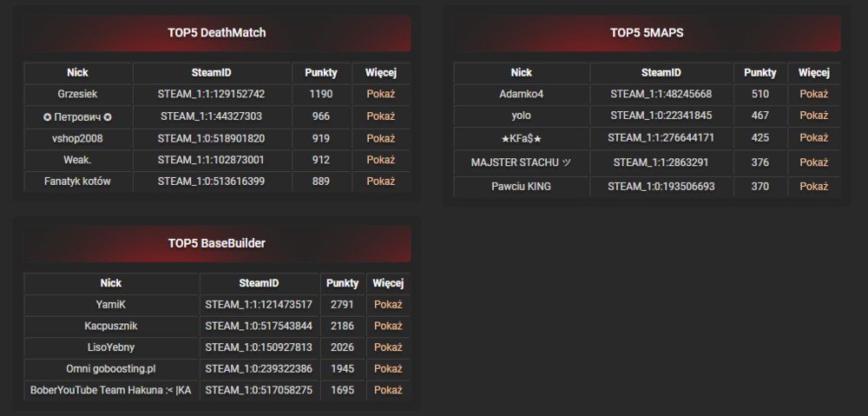Select the nick ★KFa$★

point(522,138)
